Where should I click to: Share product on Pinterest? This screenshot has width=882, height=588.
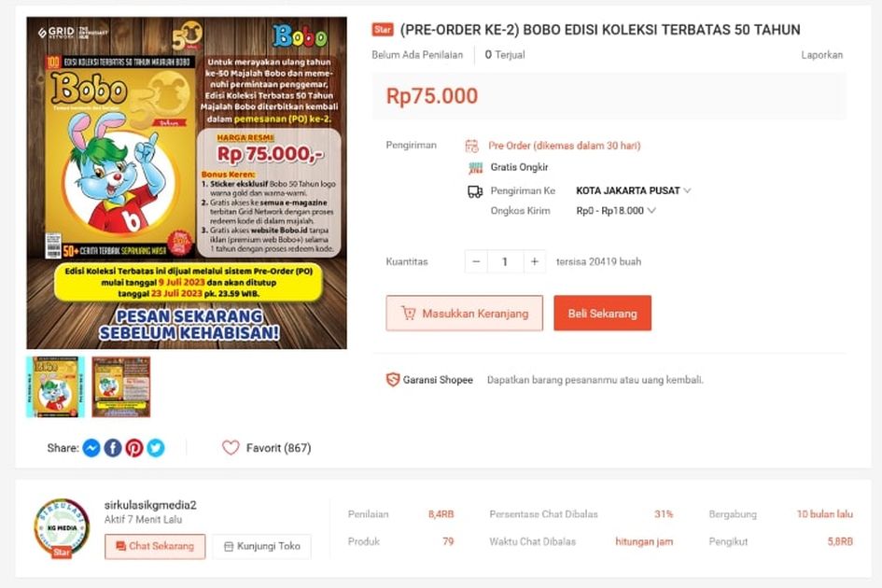[133, 448]
